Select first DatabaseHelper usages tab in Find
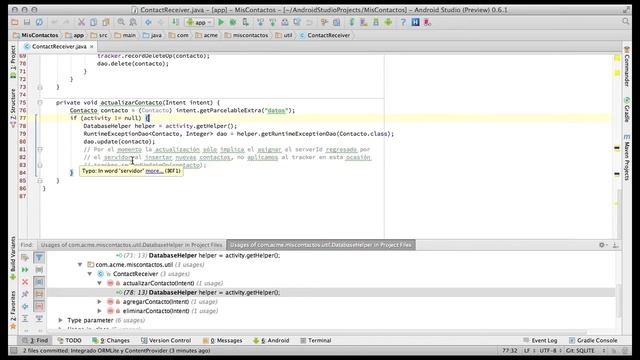 click(131, 245)
